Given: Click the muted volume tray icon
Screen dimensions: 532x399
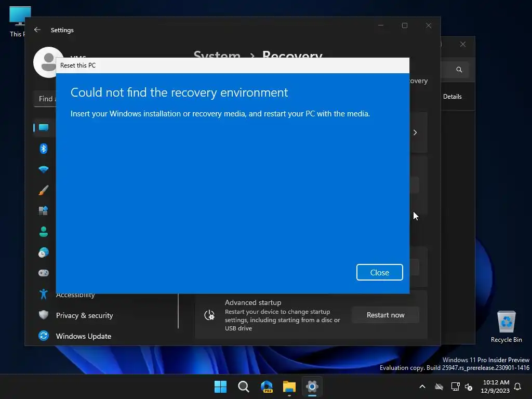Looking at the screenshot, I should [469, 387].
